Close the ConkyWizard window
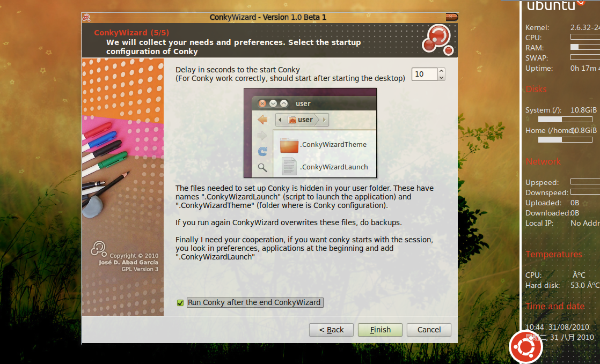 point(451,17)
